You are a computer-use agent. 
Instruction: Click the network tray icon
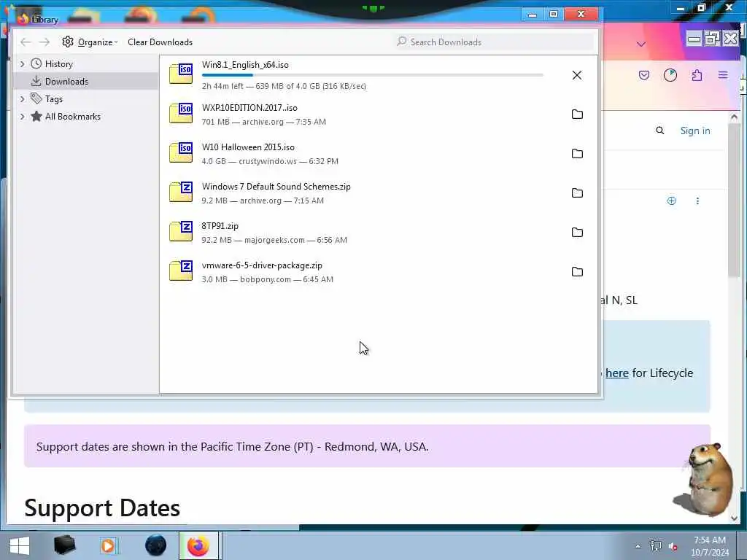pos(656,546)
